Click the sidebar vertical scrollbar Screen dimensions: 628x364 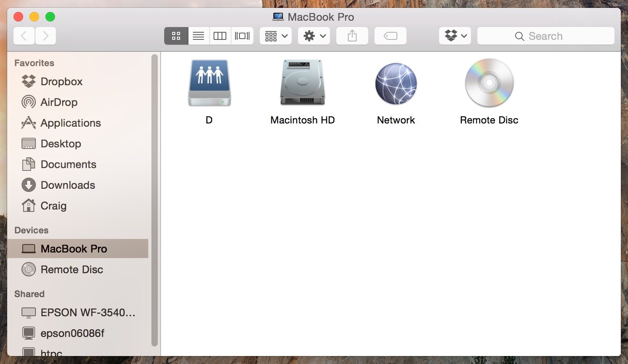(x=155, y=200)
